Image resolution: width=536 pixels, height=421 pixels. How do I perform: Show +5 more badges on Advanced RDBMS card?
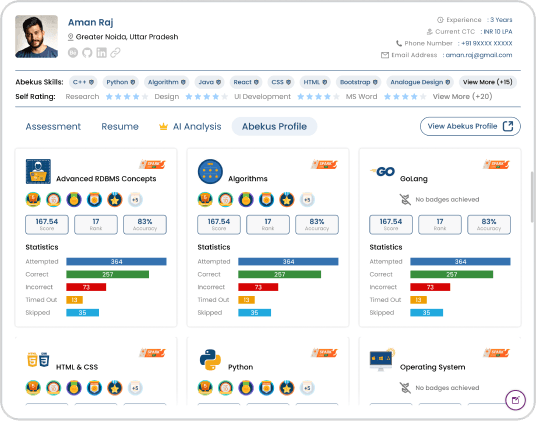(135, 200)
